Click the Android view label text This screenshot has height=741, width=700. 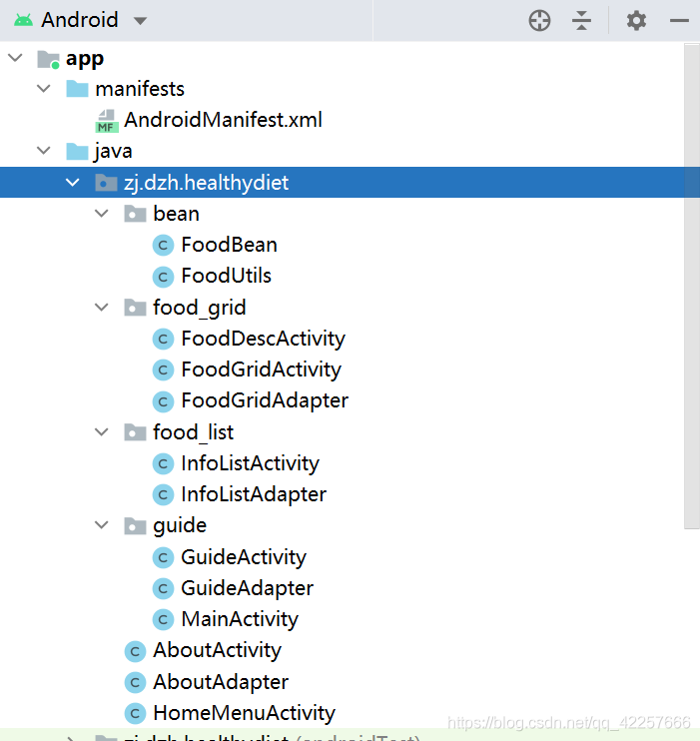click(80, 20)
